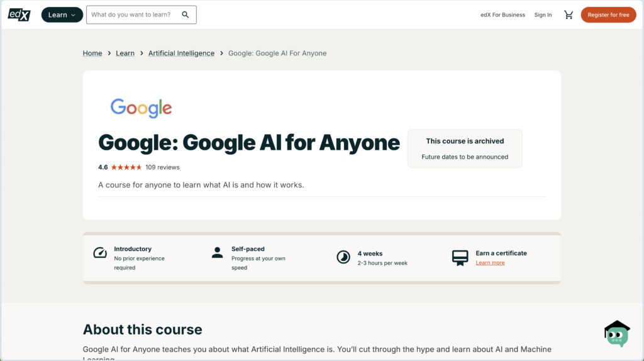Click the Introductory gauge icon
The image size is (644, 361).
(x=100, y=253)
